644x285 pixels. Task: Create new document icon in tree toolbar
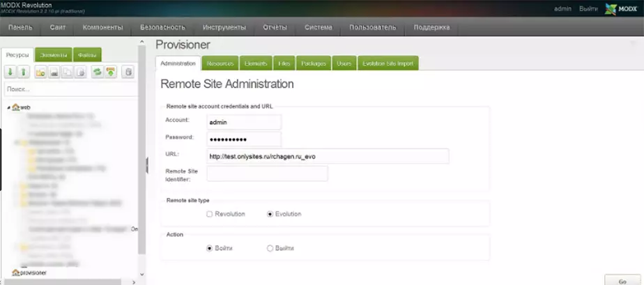click(40, 72)
